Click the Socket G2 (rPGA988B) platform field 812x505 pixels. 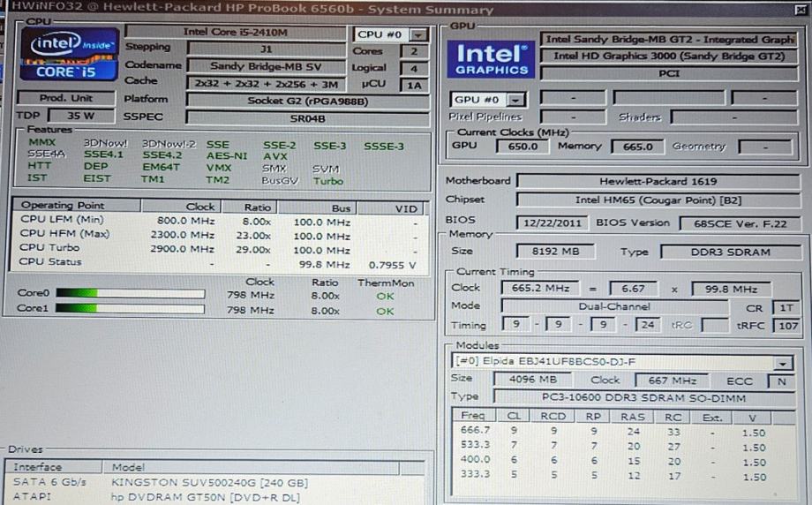(308, 101)
